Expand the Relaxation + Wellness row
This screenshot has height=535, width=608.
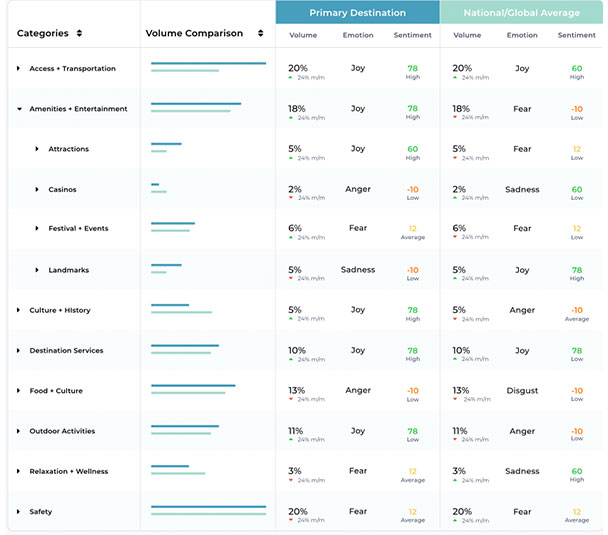point(18,471)
